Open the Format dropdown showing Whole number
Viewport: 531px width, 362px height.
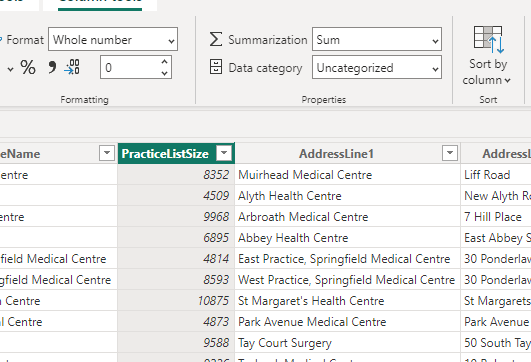point(113,39)
